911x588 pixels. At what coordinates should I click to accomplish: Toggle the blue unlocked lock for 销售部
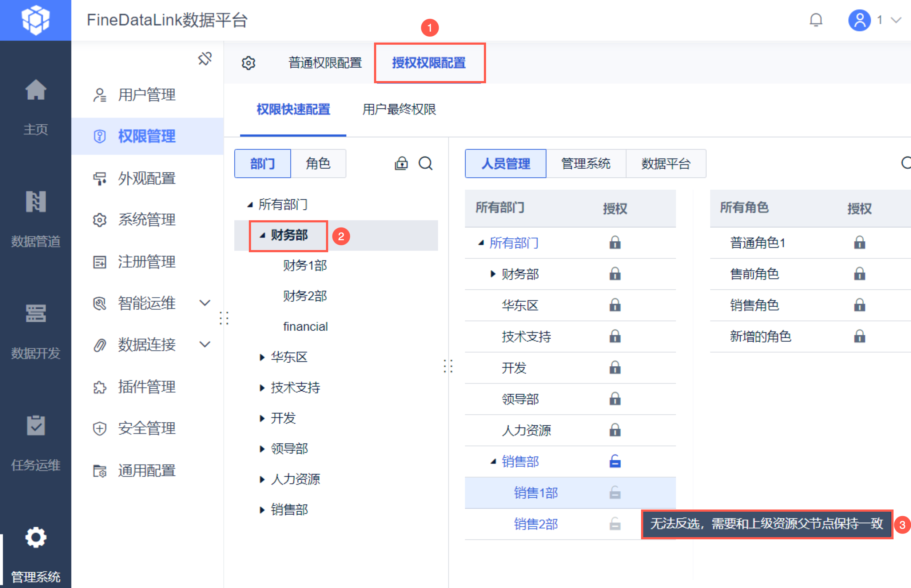click(614, 461)
